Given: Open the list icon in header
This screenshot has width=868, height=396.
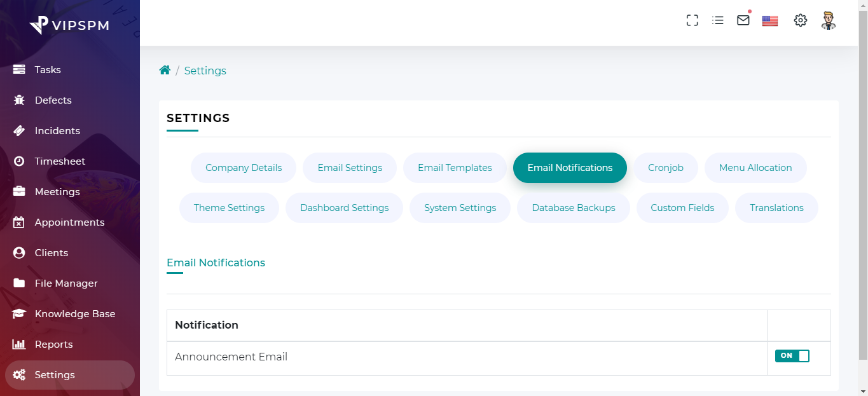Looking at the screenshot, I should (x=718, y=20).
